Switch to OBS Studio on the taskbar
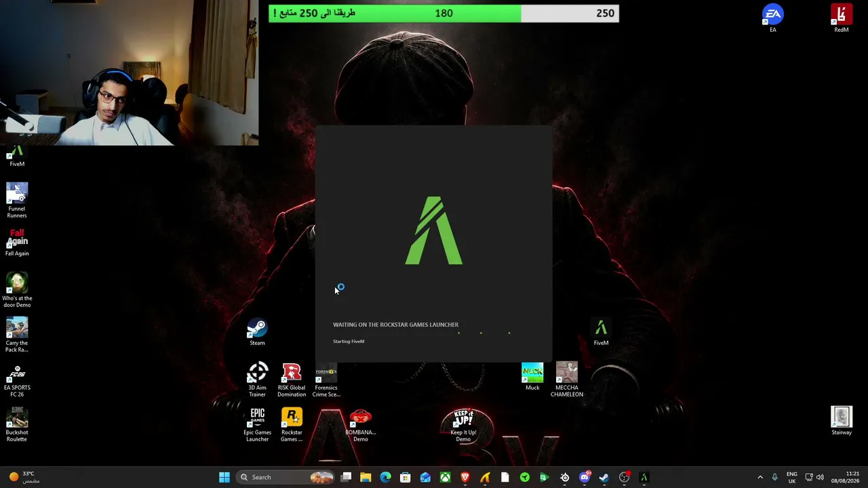Screen dimensions: 868x488 click(x=624, y=477)
